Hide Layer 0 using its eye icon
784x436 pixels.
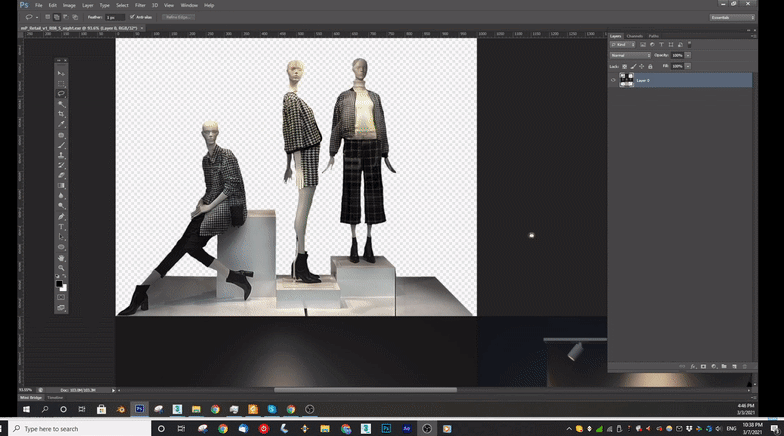pos(613,80)
